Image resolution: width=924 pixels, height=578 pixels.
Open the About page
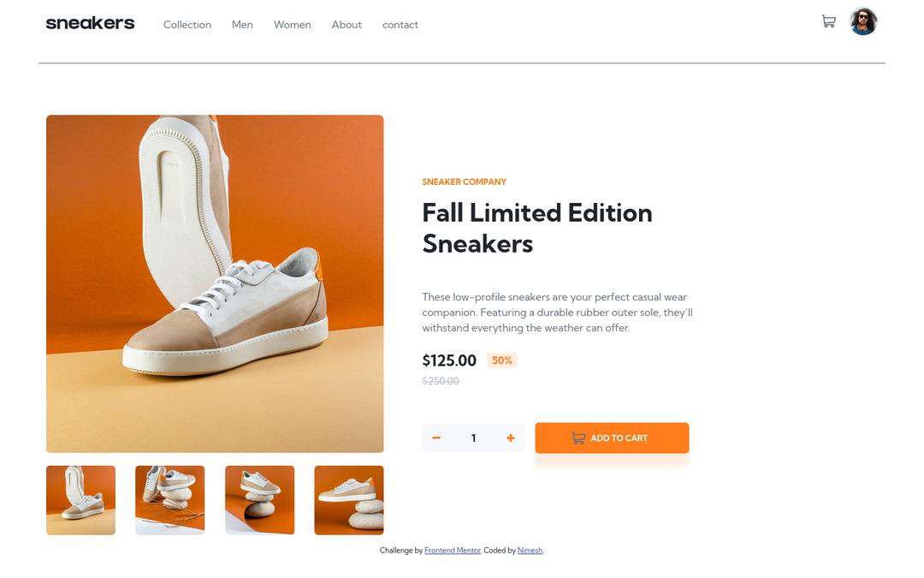coord(346,25)
